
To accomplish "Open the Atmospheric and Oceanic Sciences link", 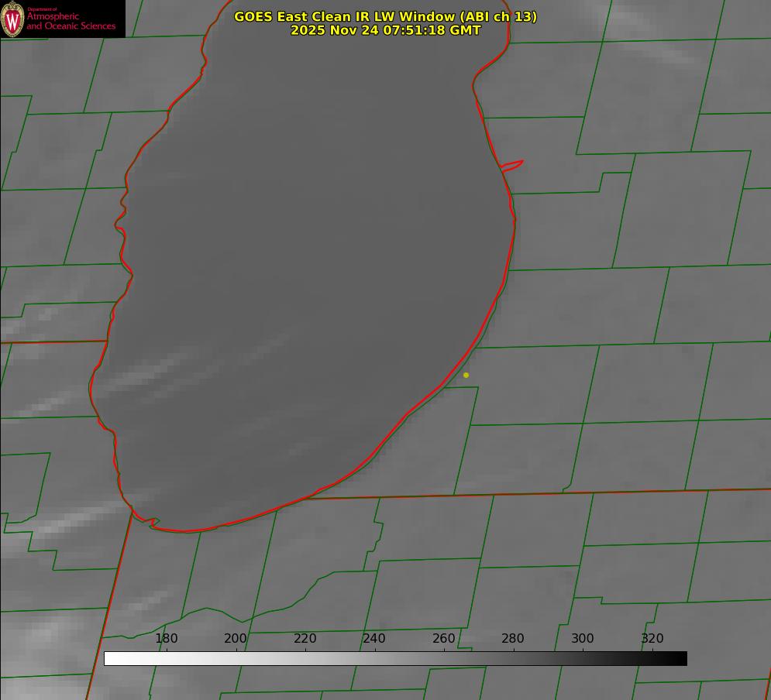I will [71, 21].
